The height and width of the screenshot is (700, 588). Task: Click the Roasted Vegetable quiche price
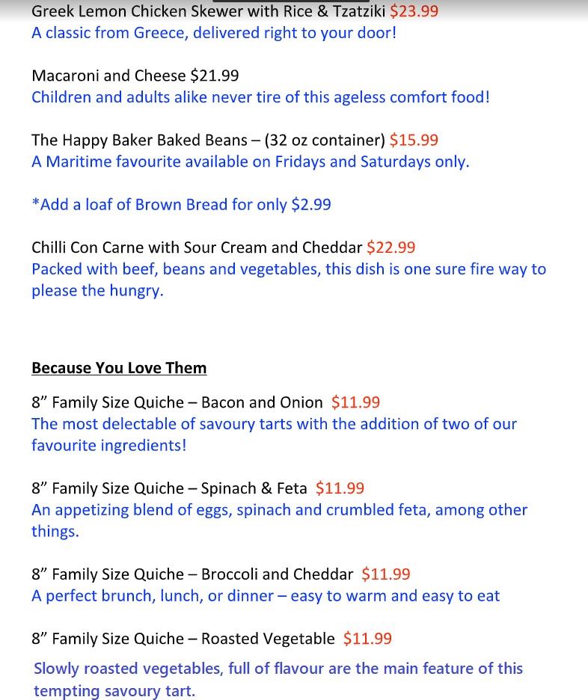(x=367, y=639)
